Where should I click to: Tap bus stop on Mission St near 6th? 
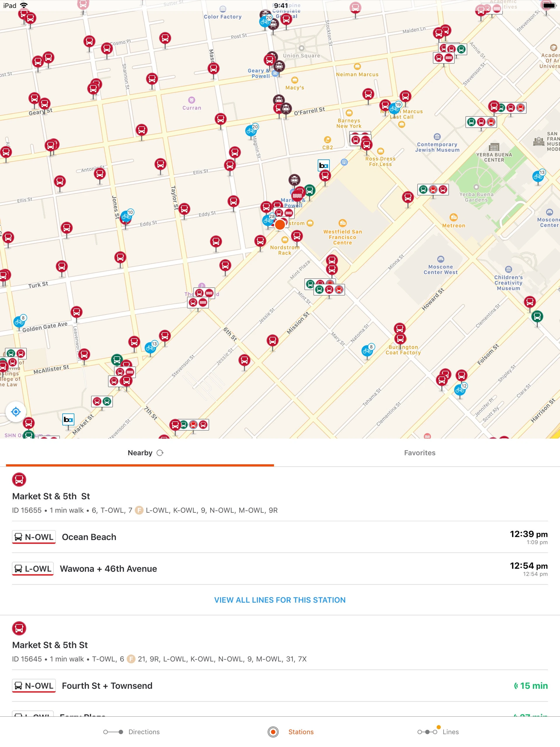click(273, 341)
